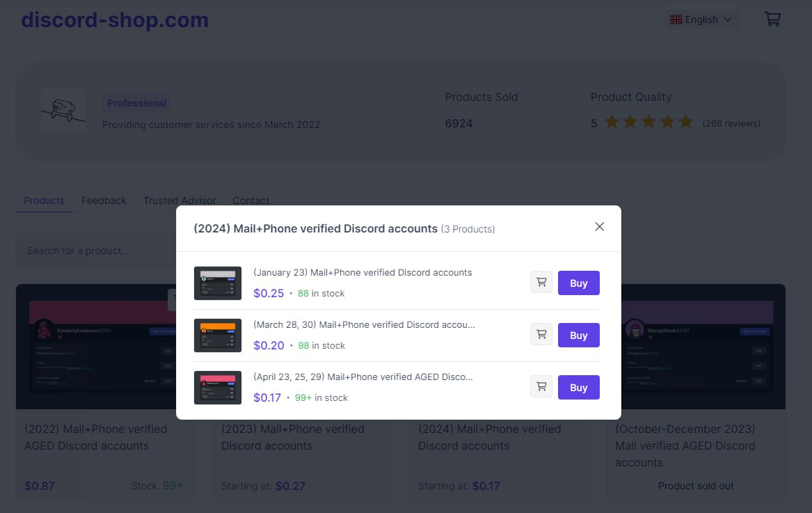The height and width of the screenshot is (513, 812).
Task: Open the April AGED product thumbnail
Action: coord(218,388)
